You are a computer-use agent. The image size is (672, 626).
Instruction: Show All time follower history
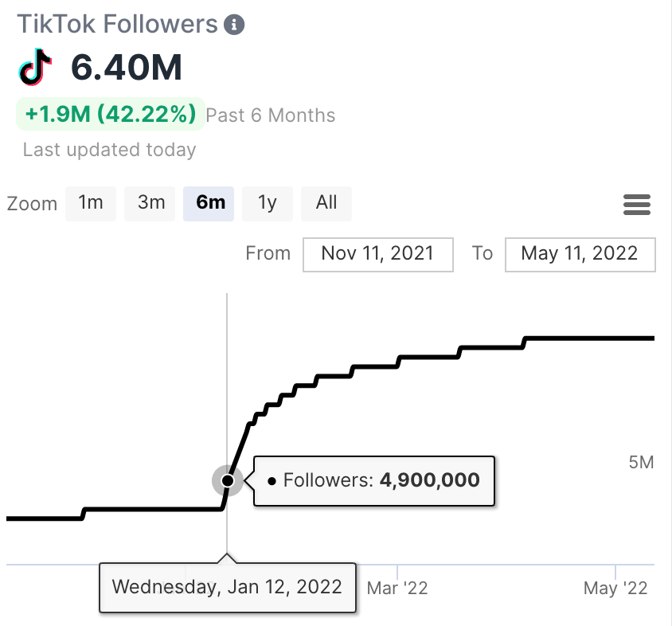point(326,203)
